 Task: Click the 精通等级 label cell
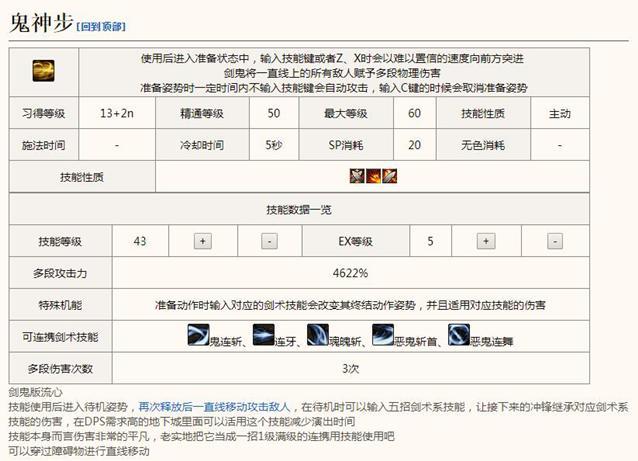pyautogui.click(x=202, y=113)
